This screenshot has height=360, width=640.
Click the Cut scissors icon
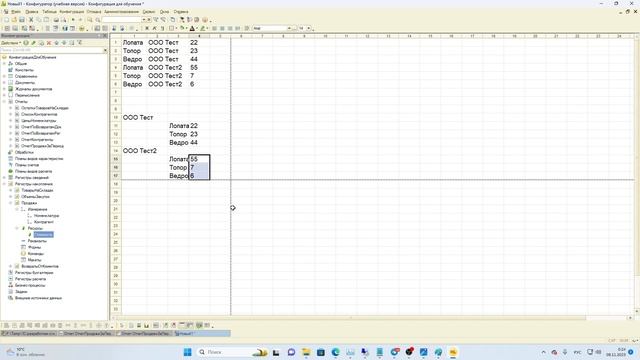(31, 20)
